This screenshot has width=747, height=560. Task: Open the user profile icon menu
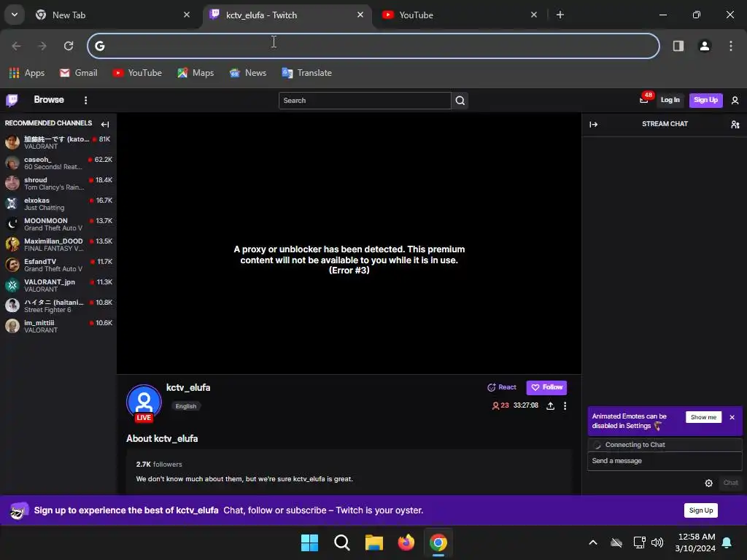click(735, 101)
